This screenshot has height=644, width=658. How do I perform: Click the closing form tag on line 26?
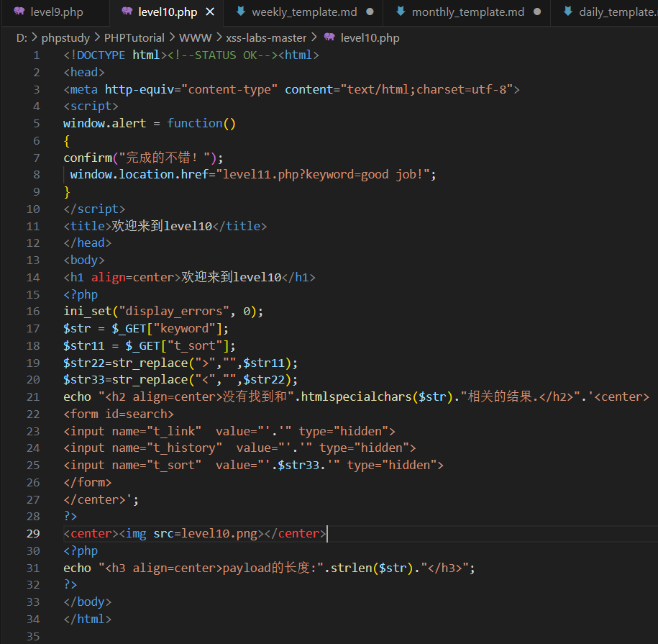click(x=87, y=483)
